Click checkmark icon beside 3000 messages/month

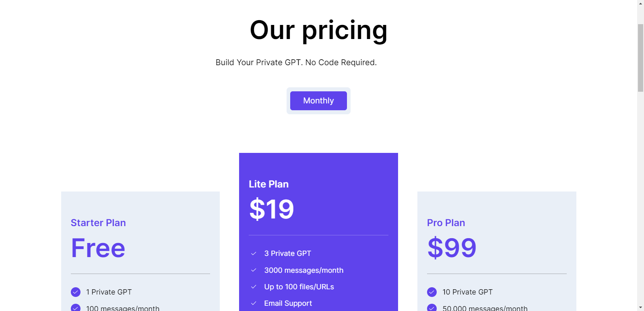pos(254,270)
